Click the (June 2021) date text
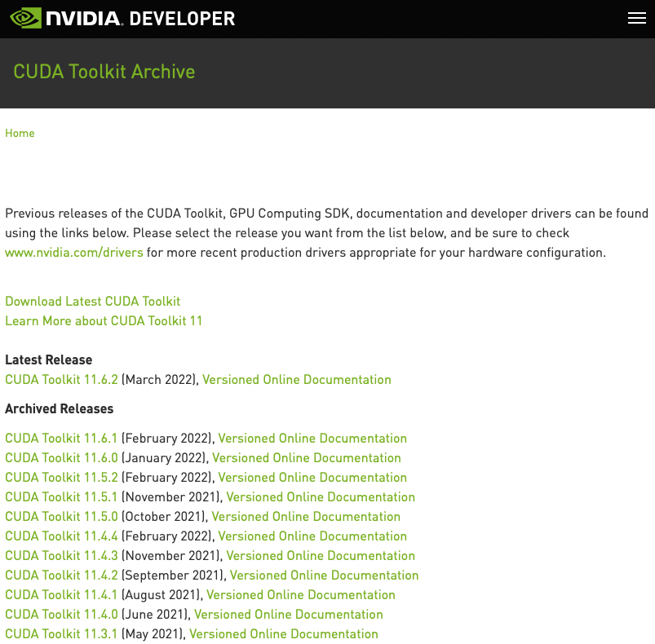Viewport: 655px width, 644px height. point(154,615)
